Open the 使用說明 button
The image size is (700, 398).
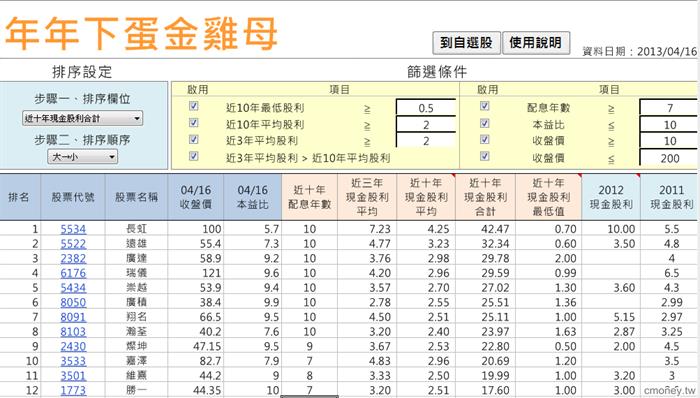pyautogui.click(x=536, y=43)
